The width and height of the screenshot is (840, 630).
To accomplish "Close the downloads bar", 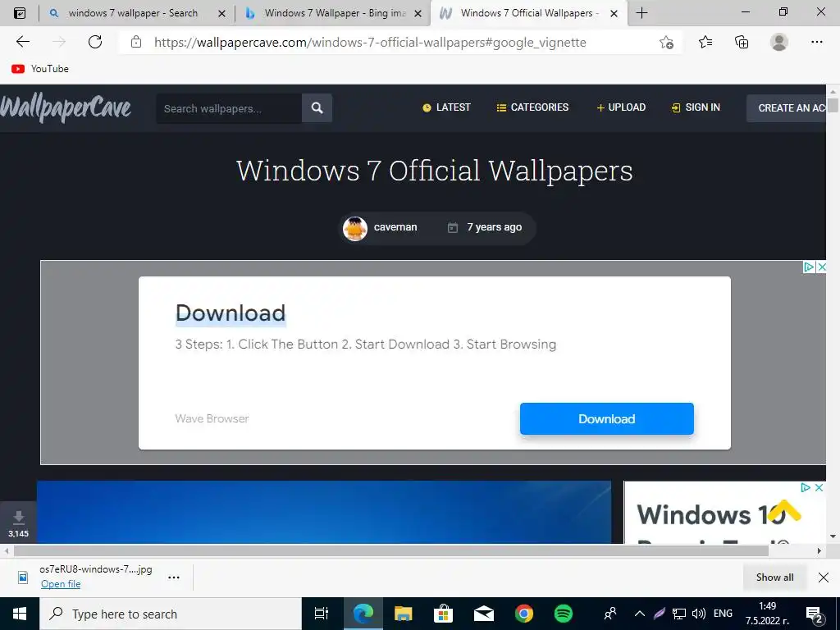I will (824, 577).
